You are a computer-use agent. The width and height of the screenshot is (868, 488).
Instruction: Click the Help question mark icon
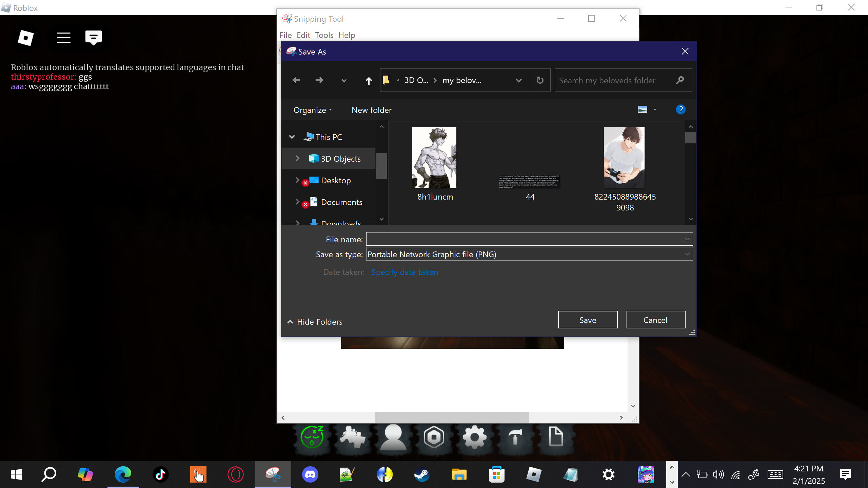coord(680,109)
